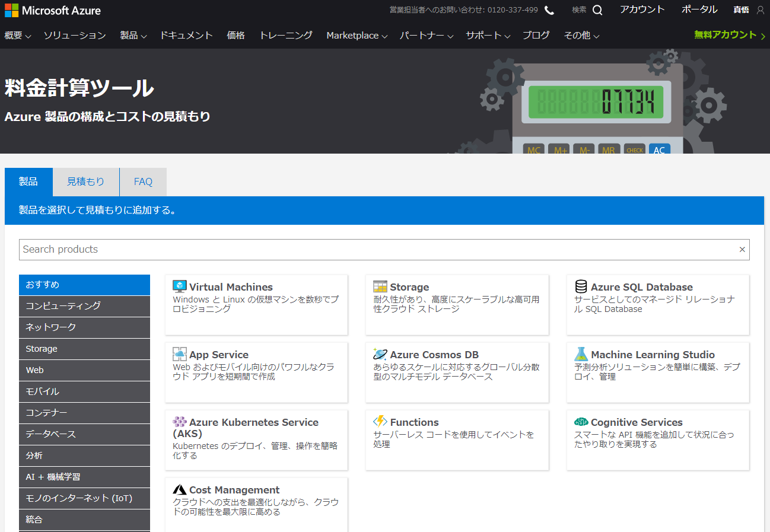Clear search field with the X button
Viewport: 770px width, 532px height.
742,250
